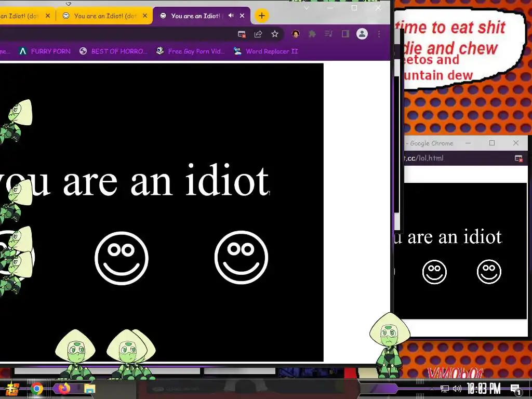Open the network icon in system tray

pyautogui.click(x=445, y=389)
